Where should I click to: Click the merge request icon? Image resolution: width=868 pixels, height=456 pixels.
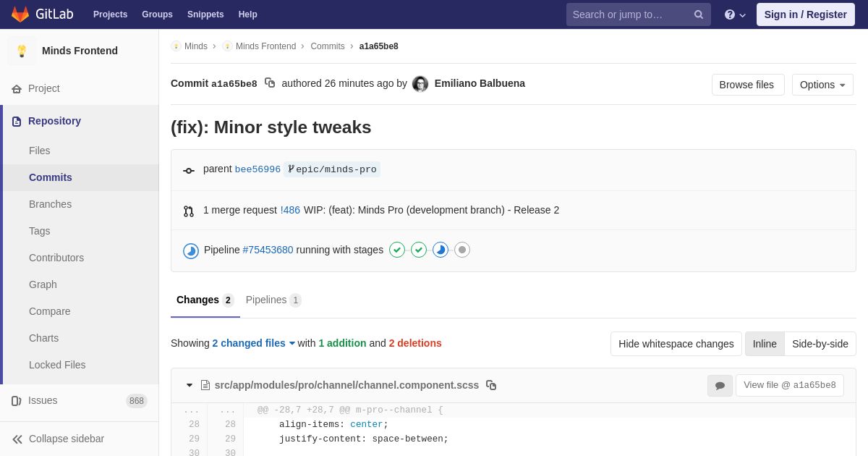(189, 211)
